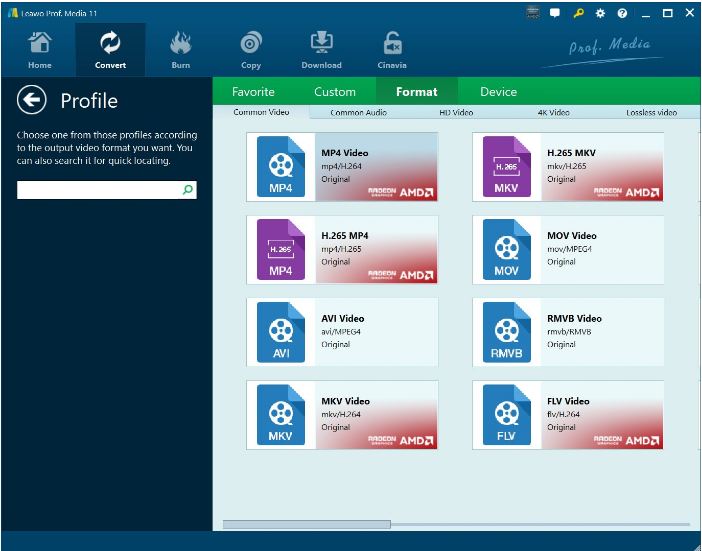Open the Lossless video sub-tab

coord(651,112)
